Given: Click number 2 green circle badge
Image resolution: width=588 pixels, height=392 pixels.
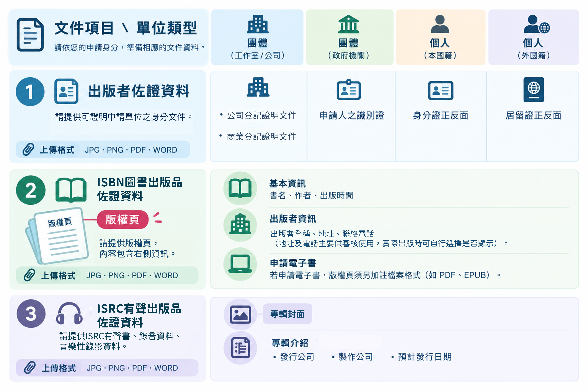Looking at the screenshot, I should [31, 190].
